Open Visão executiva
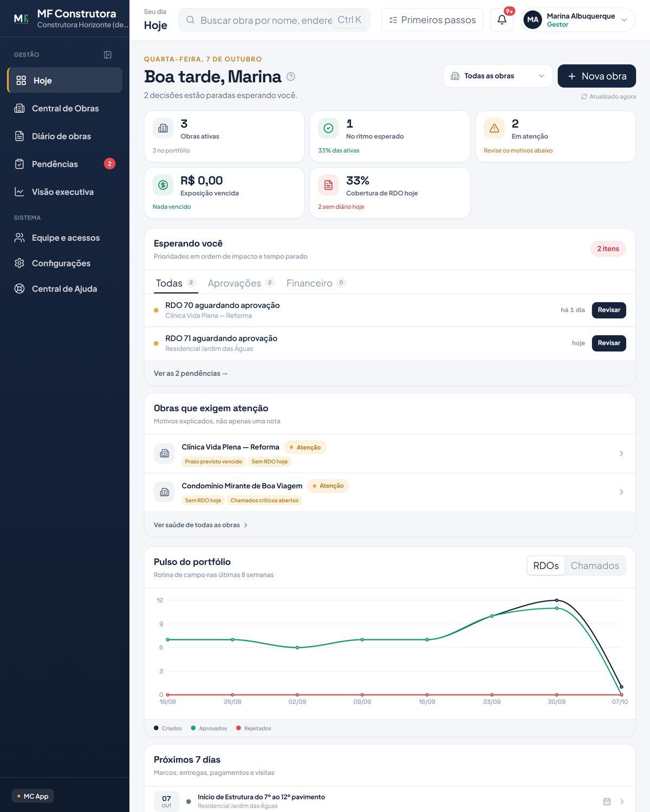This screenshot has width=650, height=812. (65, 192)
